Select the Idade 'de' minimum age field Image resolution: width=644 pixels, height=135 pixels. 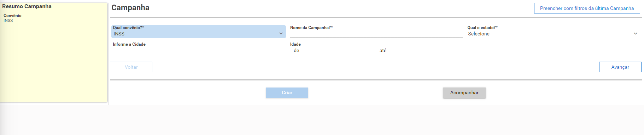(334, 50)
